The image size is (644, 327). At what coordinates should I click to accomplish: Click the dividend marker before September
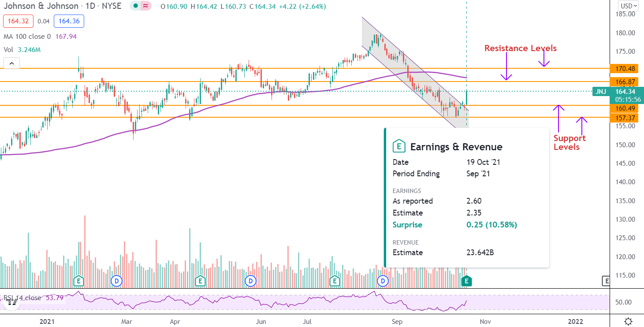tap(383, 281)
